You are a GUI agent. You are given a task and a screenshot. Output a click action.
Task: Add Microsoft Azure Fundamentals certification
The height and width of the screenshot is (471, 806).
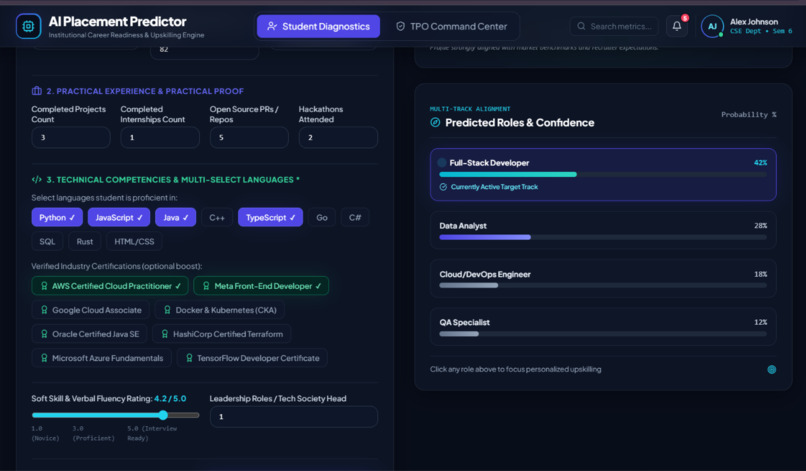pos(101,358)
